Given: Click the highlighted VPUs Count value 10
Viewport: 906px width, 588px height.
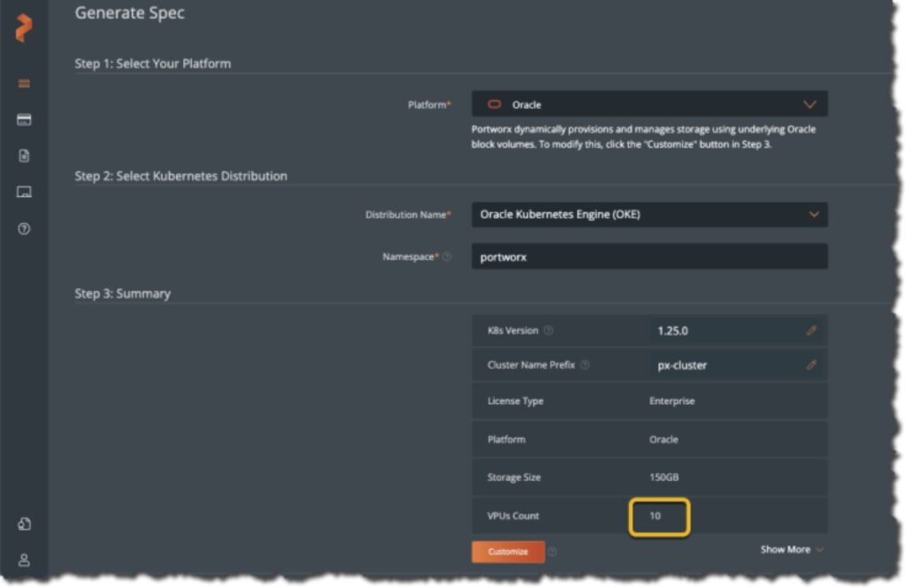Looking at the screenshot, I should [x=659, y=515].
